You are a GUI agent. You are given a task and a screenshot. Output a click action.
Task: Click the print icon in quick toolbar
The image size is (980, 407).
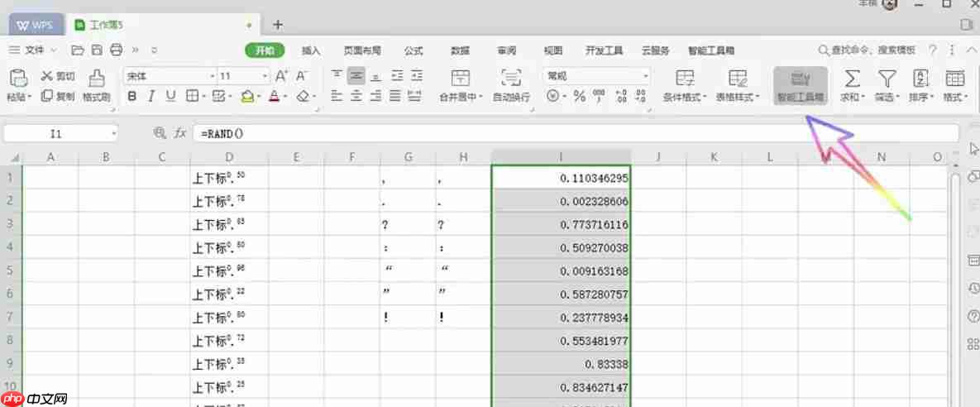[117, 50]
